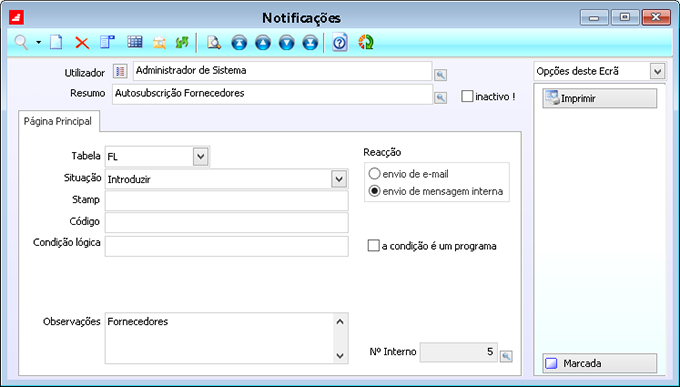The image size is (680, 387).
Task: Click the 'Notificações' window title text
Action: point(301,18)
